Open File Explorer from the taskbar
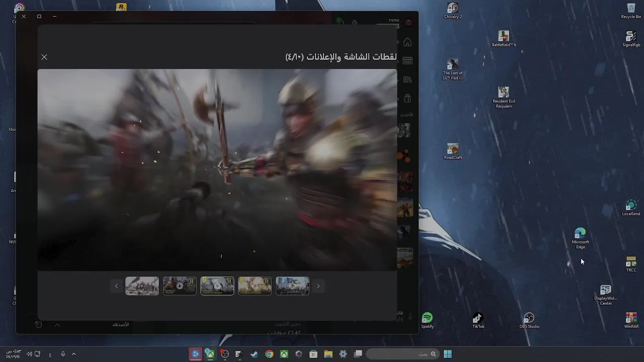This screenshot has width=644, height=362. [328, 354]
